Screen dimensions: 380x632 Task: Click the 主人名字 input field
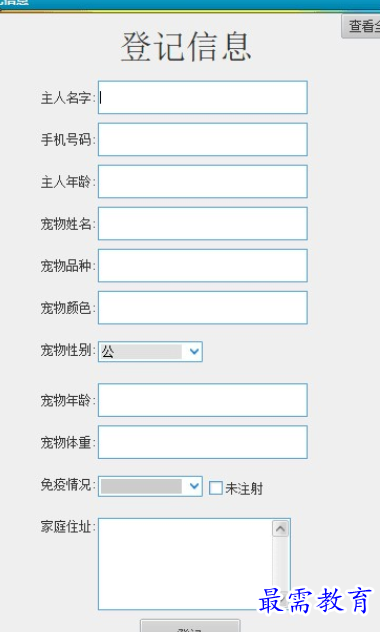click(x=203, y=98)
